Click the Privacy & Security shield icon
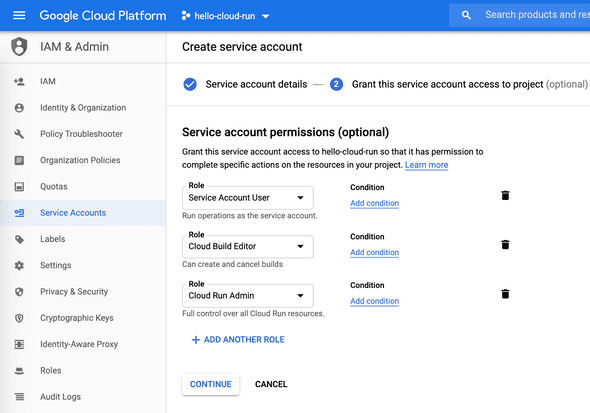 click(19, 292)
